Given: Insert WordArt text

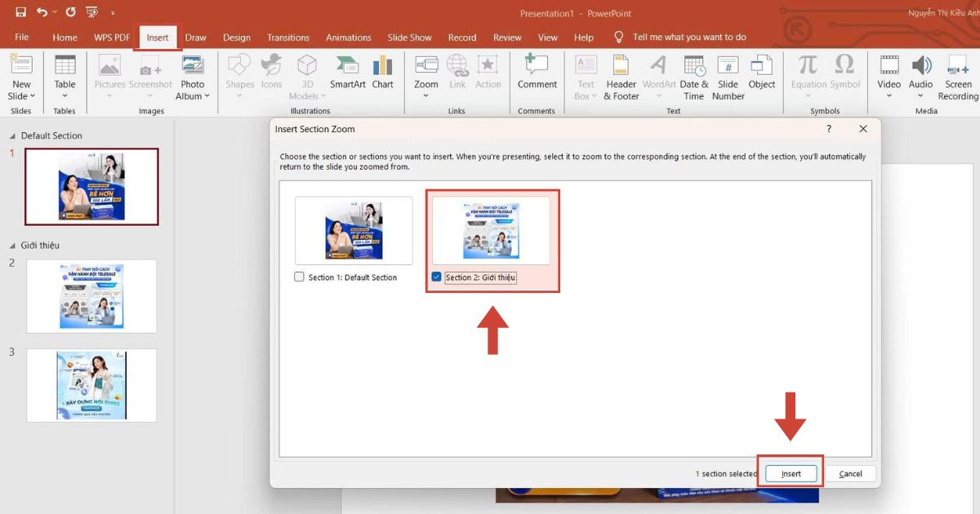Looking at the screenshot, I should pos(658,78).
